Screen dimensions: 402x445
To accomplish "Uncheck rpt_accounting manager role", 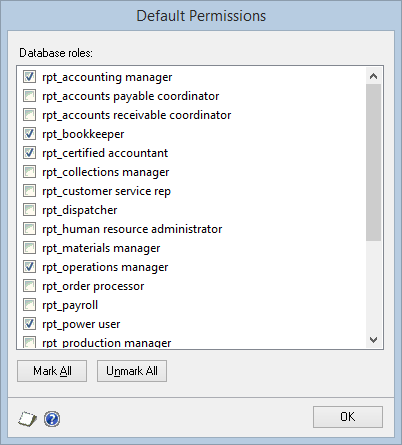I will [x=29, y=77].
